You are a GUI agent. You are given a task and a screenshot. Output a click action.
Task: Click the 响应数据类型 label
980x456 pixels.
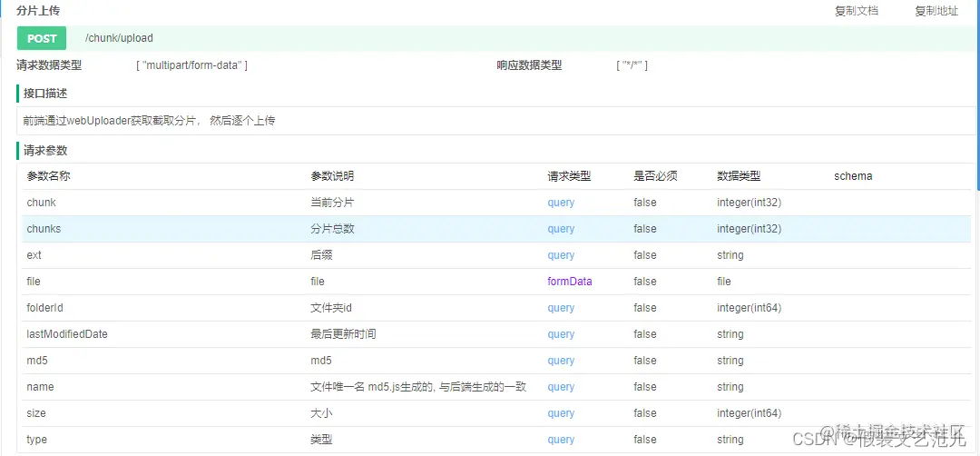click(529, 65)
